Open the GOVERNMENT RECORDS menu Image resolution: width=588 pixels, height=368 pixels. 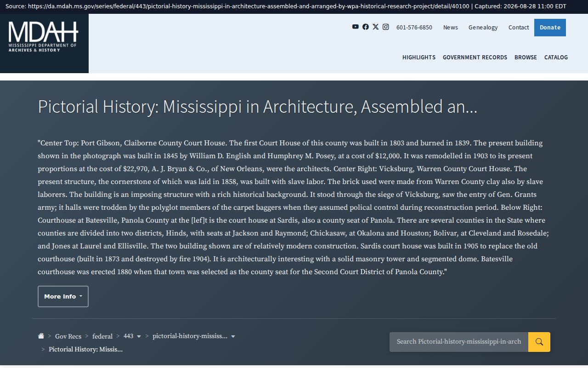(475, 57)
